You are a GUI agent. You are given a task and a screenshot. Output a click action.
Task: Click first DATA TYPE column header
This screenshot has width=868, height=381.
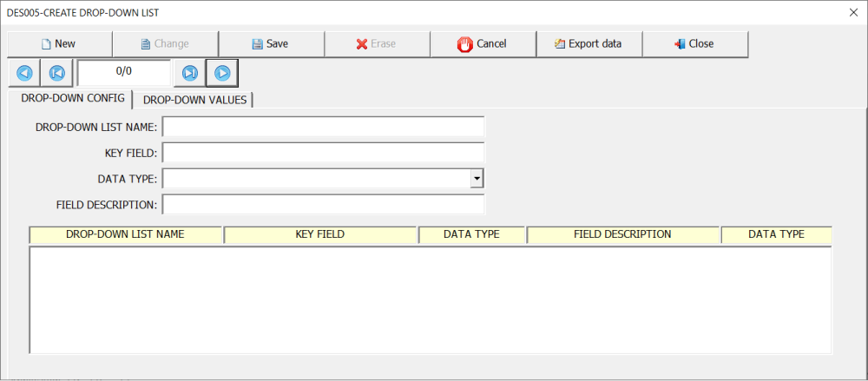coord(471,235)
